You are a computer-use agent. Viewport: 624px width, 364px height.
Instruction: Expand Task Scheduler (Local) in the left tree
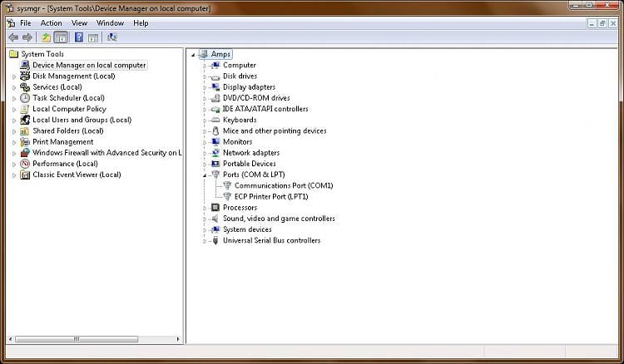pos(14,99)
